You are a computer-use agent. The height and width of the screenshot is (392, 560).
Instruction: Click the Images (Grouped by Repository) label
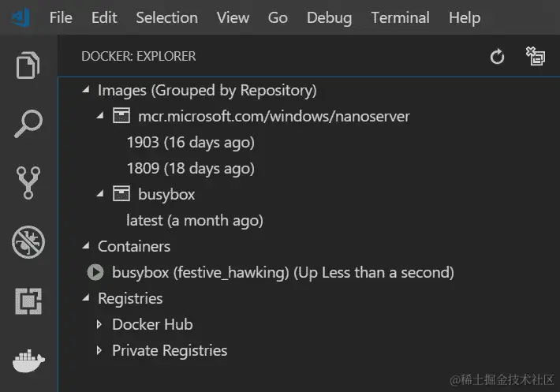click(x=207, y=91)
